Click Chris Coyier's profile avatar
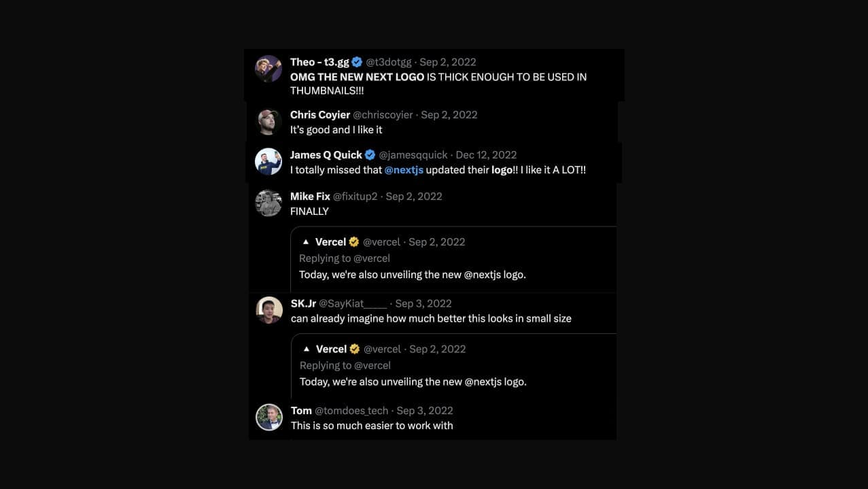 click(268, 122)
